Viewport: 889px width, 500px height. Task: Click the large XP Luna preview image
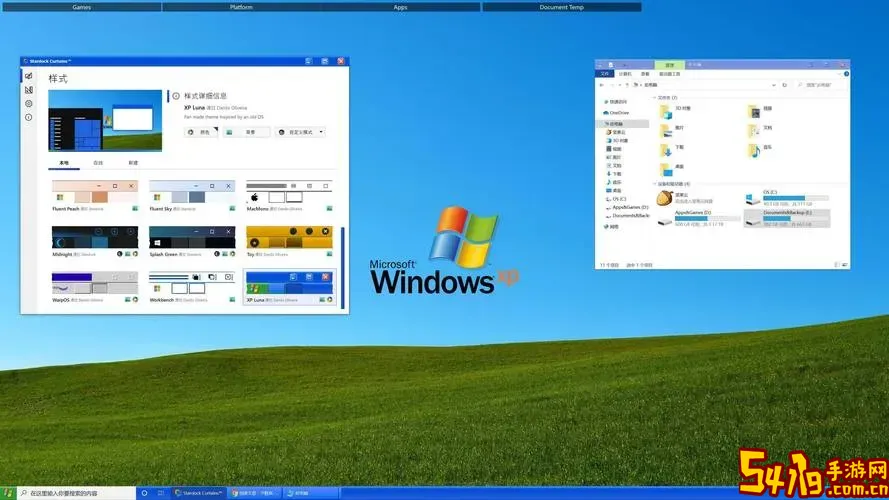pyautogui.click(x=105, y=120)
